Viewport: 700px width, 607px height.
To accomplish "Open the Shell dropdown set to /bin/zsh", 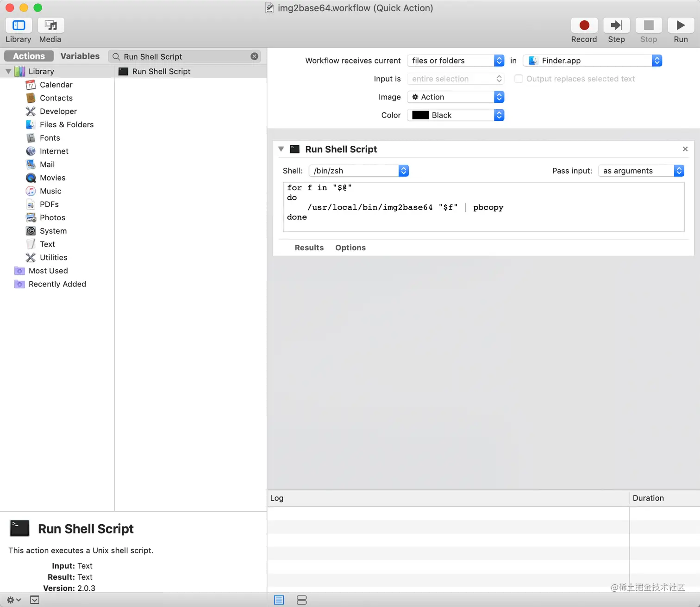I will tap(358, 170).
